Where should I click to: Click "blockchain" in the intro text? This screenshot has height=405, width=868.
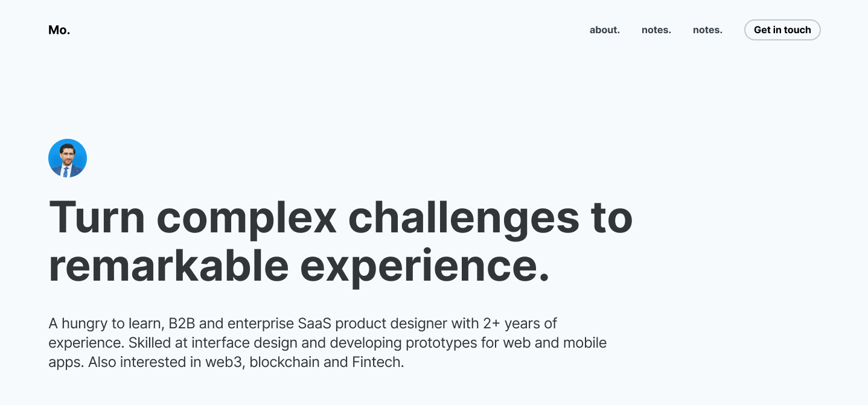click(x=284, y=362)
